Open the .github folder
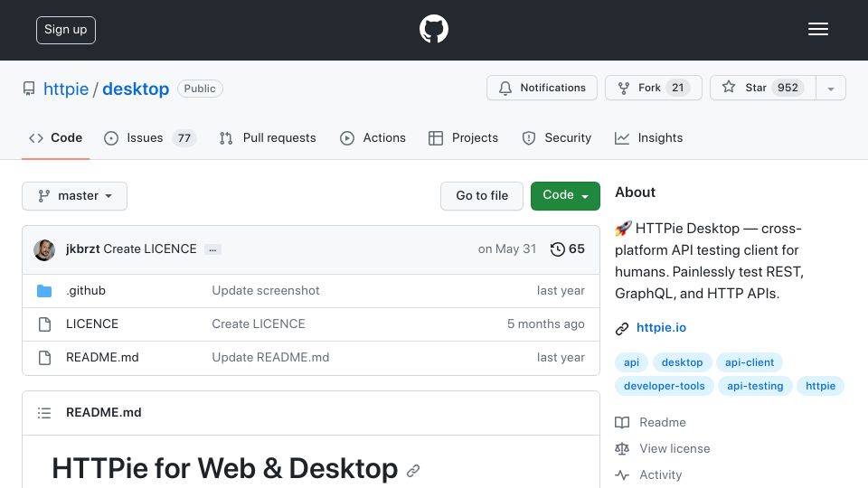 (86, 290)
